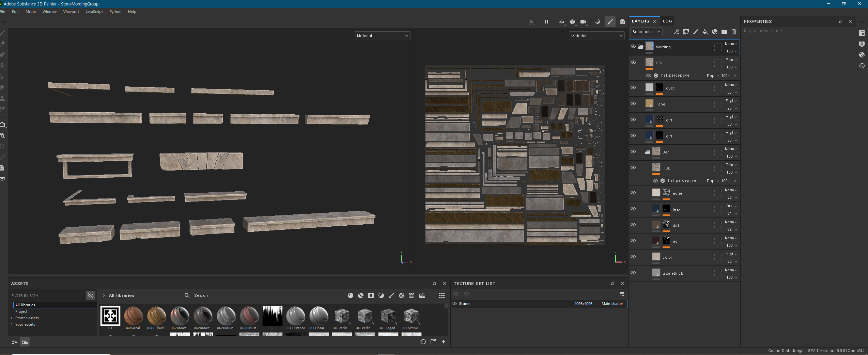This screenshot has height=355, width=868.
Task: Click the Iray render camera icon
Action: (622, 22)
